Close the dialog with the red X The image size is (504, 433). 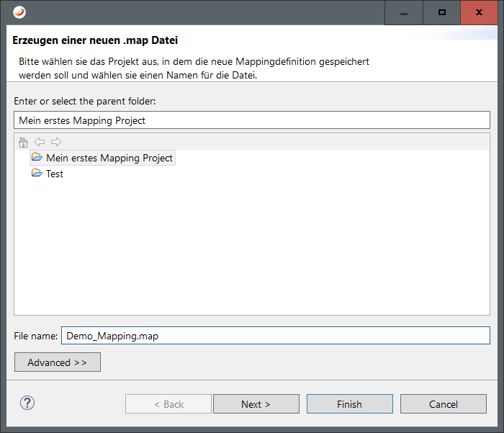pyautogui.click(x=480, y=12)
